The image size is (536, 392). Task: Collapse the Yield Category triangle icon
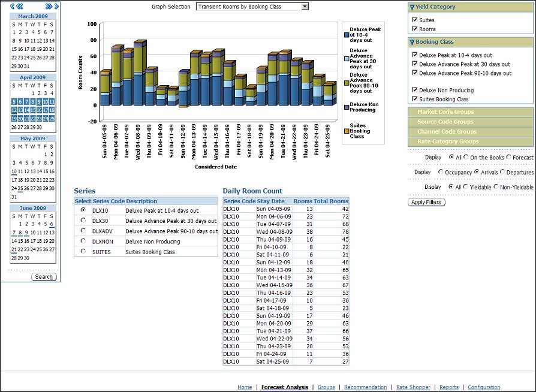412,7
